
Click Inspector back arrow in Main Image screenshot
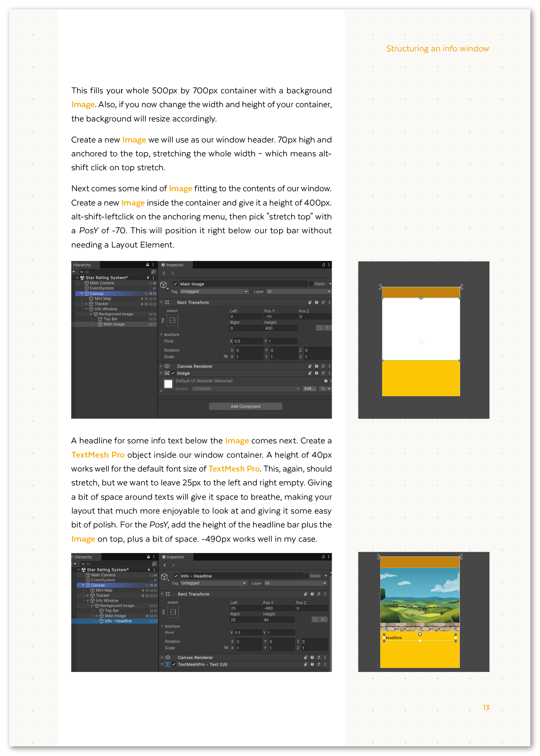click(x=164, y=273)
